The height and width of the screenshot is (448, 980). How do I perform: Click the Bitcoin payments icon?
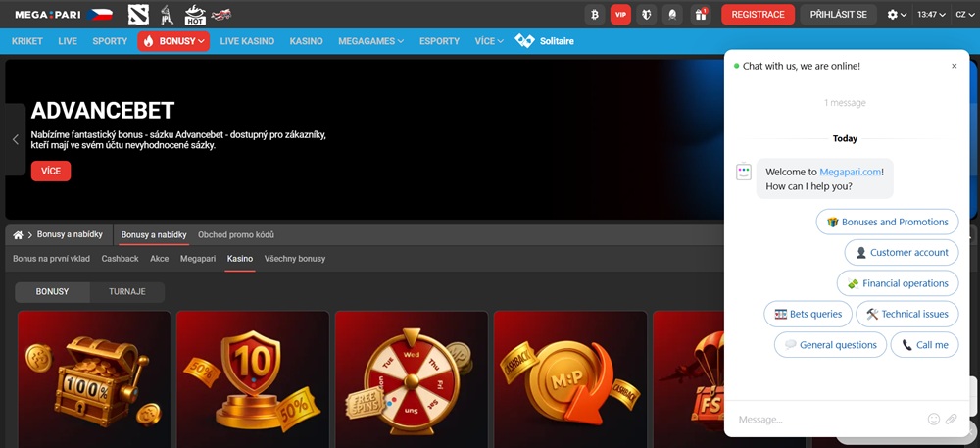tap(595, 15)
